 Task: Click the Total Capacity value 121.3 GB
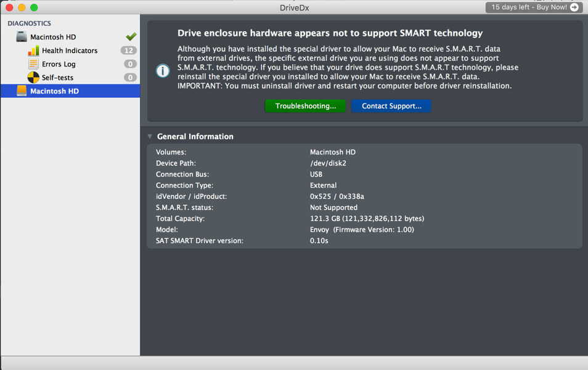[367, 219]
